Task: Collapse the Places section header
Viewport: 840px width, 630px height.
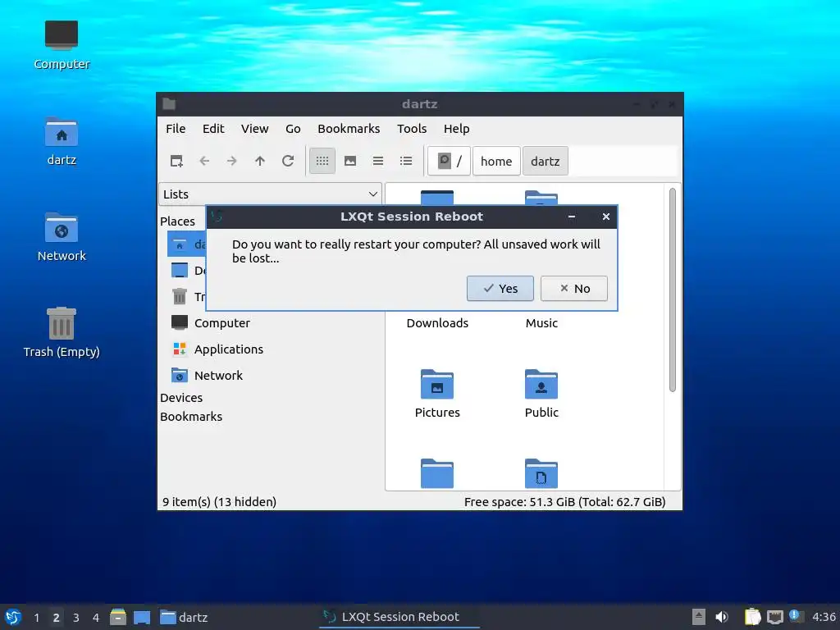Action: point(177,221)
